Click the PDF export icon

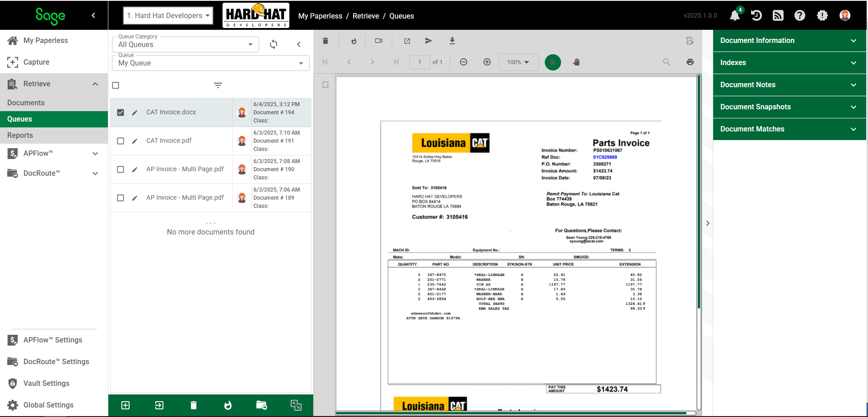690,41
